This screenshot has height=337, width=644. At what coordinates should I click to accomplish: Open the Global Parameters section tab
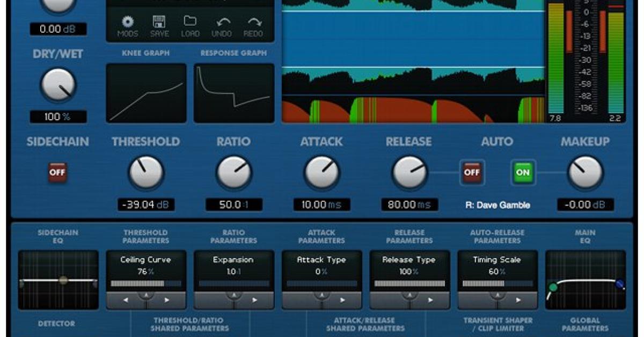pos(586,324)
